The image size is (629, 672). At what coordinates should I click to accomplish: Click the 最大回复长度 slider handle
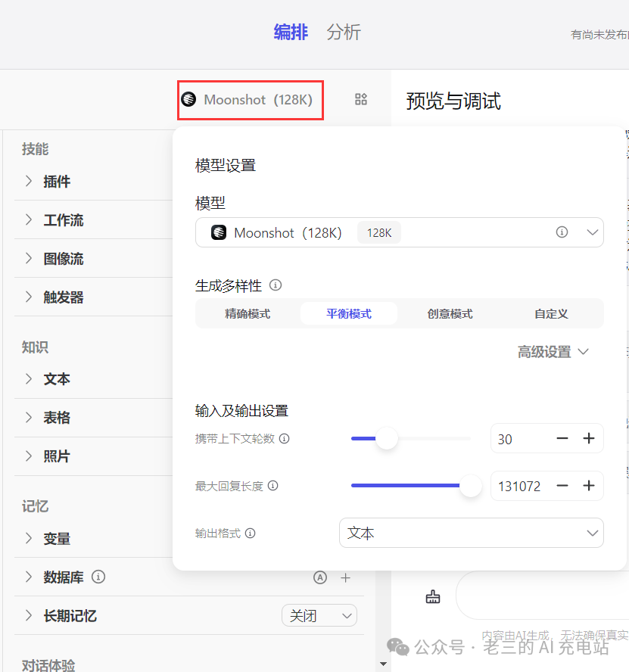coord(470,486)
